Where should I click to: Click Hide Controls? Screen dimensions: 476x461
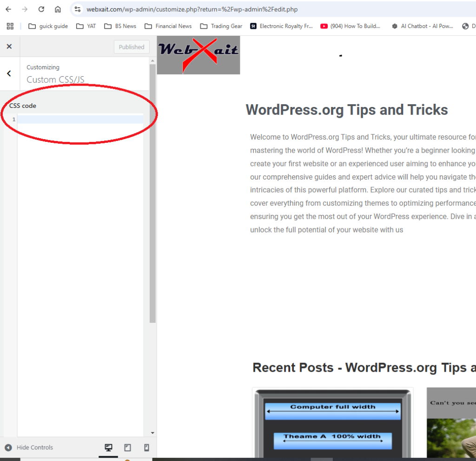point(29,448)
